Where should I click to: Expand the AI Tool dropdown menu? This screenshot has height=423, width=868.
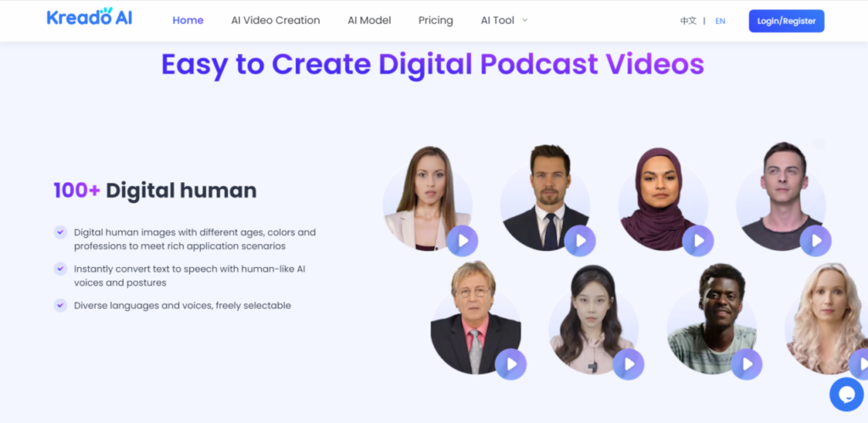coord(504,20)
